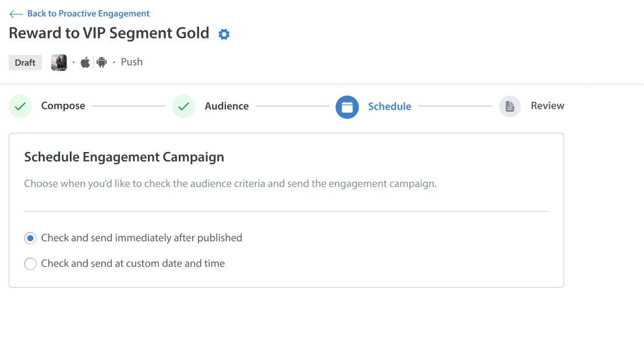The width and height of the screenshot is (644, 339).
Task: Open campaign settings gear icon
Action: point(224,34)
